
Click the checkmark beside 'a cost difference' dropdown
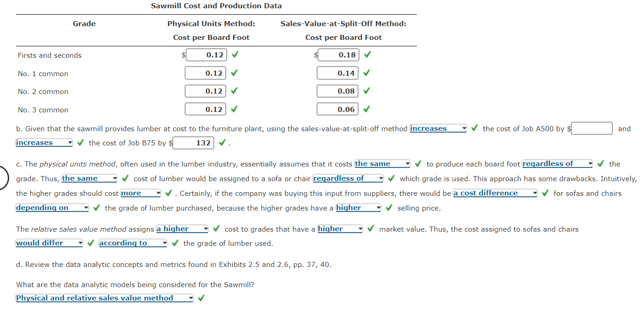[x=545, y=193]
